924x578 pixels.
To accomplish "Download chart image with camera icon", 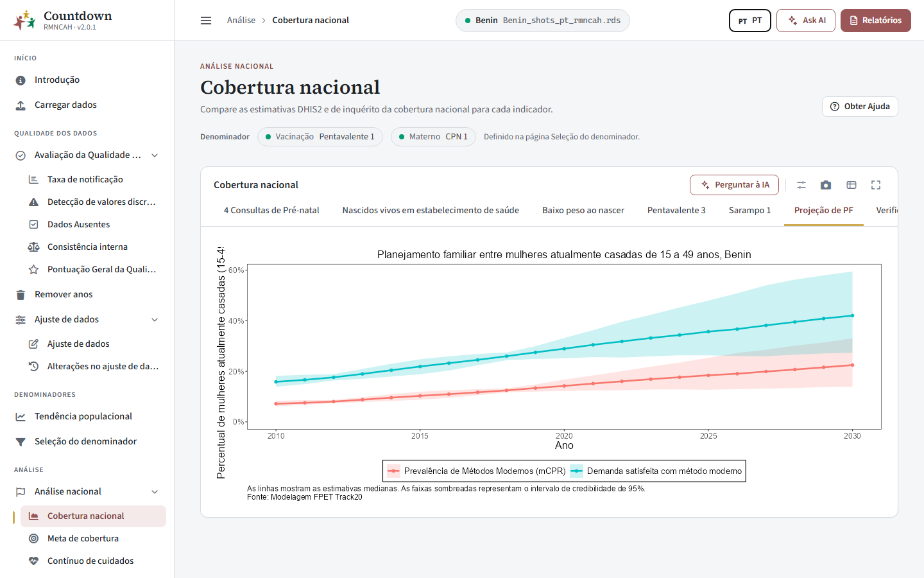I will click(x=826, y=185).
